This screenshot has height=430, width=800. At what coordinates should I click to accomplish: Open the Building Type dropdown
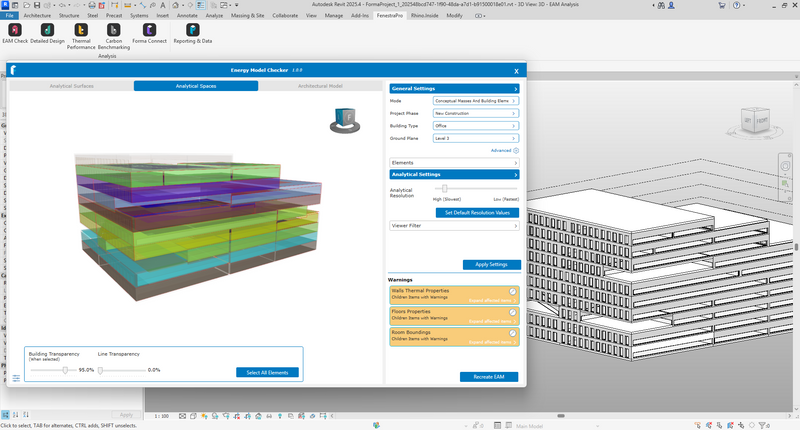pos(476,125)
